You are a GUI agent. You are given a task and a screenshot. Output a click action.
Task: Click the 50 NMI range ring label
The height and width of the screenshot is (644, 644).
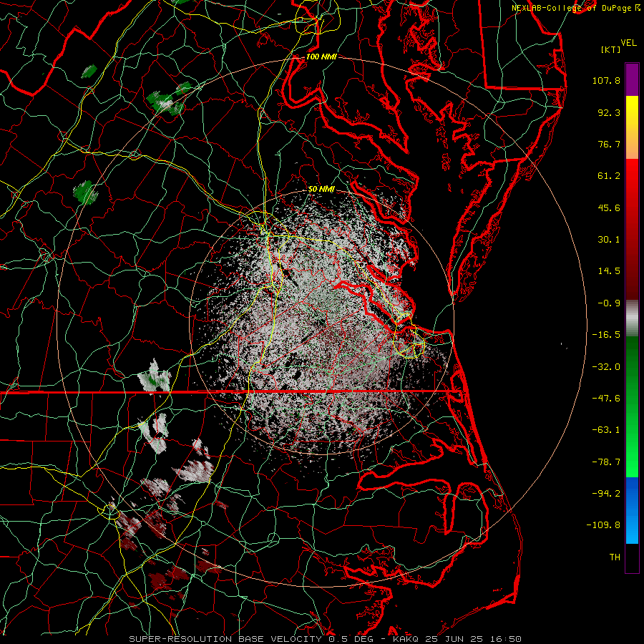click(x=321, y=189)
